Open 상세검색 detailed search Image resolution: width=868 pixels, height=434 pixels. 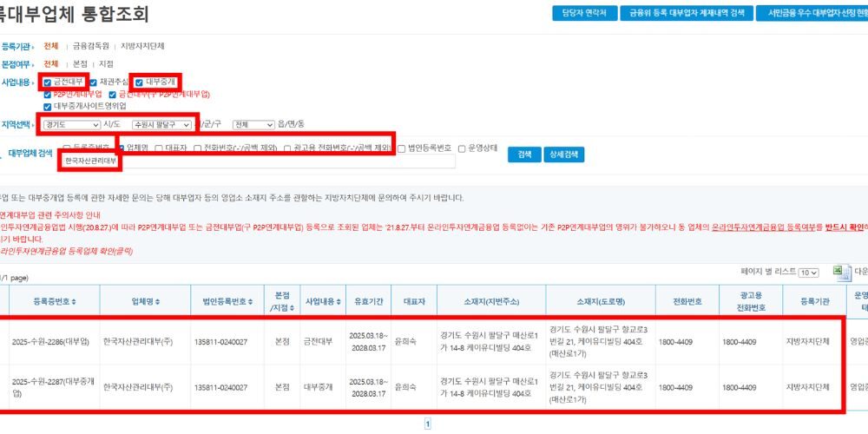[x=564, y=155]
